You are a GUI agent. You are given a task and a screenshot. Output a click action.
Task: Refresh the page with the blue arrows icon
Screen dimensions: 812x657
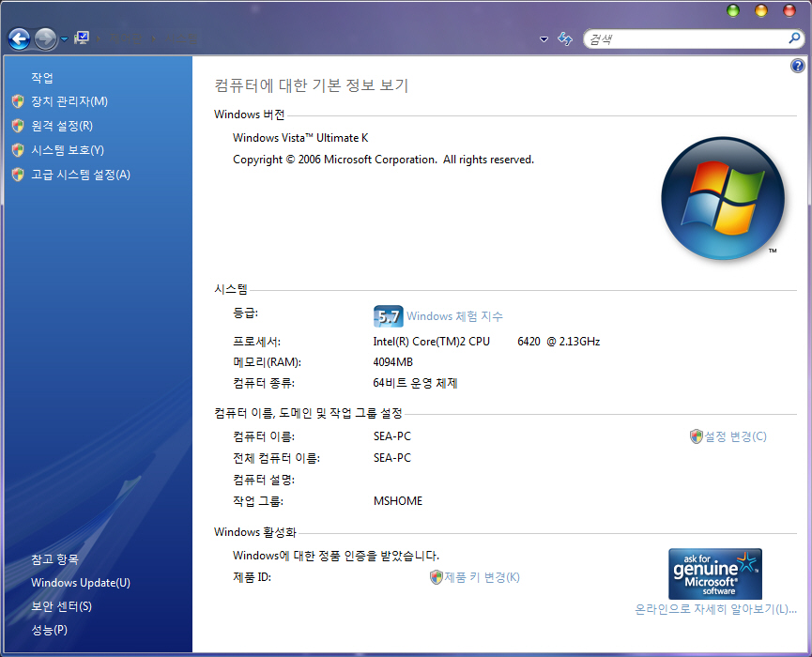(565, 38)
